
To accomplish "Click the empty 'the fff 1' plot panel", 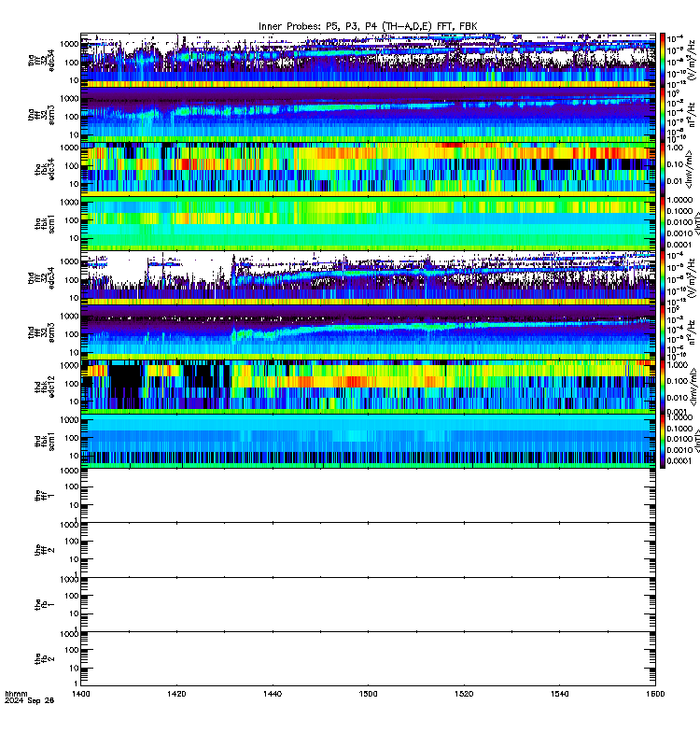I will pyautogui.click(x=368, y=496).
